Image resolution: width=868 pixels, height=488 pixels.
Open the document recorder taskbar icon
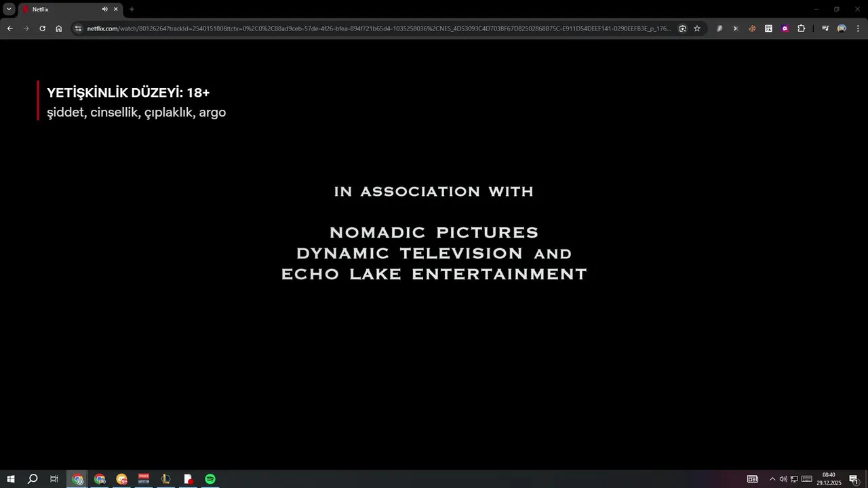[188, 479]
